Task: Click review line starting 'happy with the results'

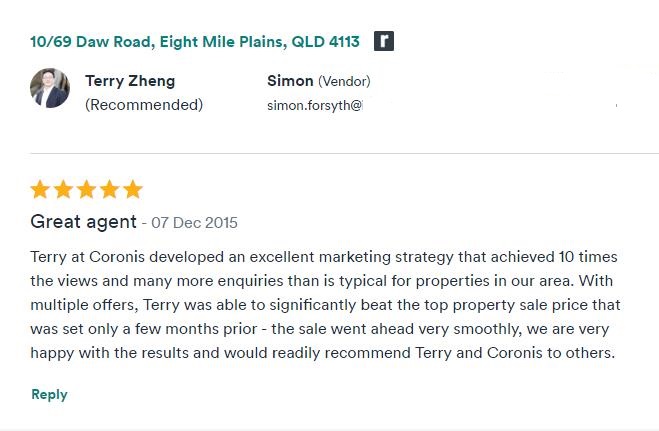Action: (322, 352)
